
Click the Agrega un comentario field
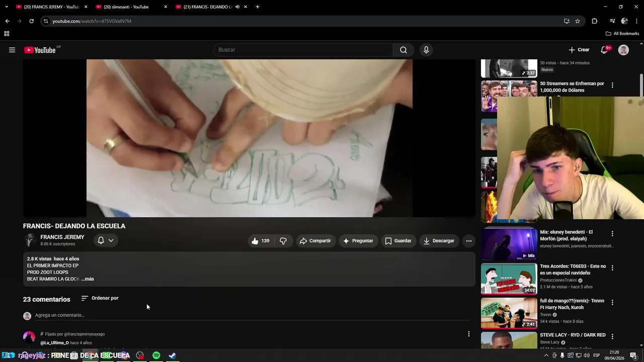252,315
